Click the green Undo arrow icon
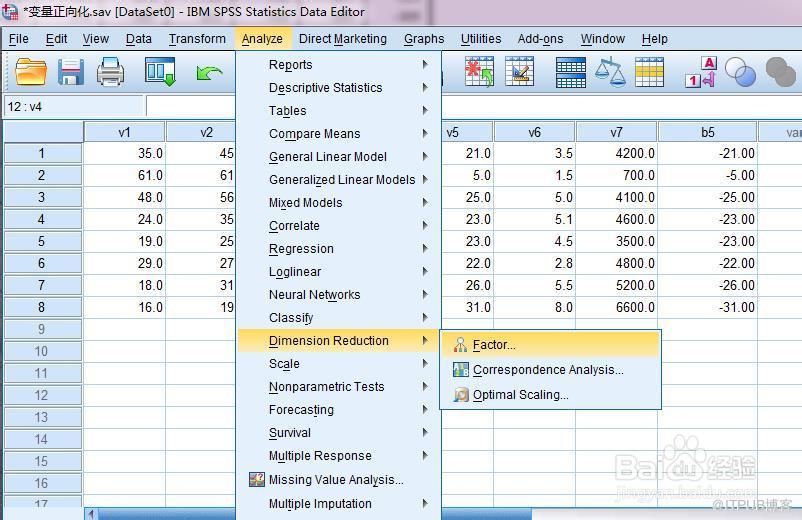 [x=209, y=72]
